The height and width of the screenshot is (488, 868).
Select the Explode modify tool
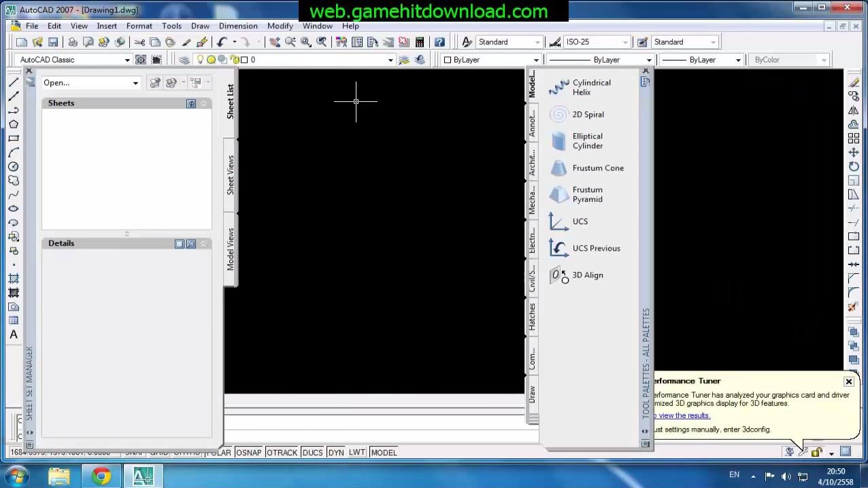tap(854, 307)
